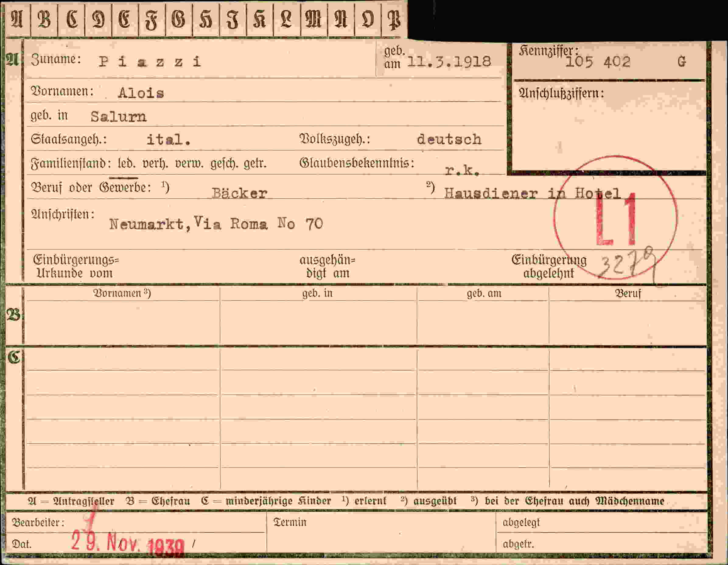Click the 'geb. am' column header
The height and width of the screenshot is (565, 728).
pos(484,294)
